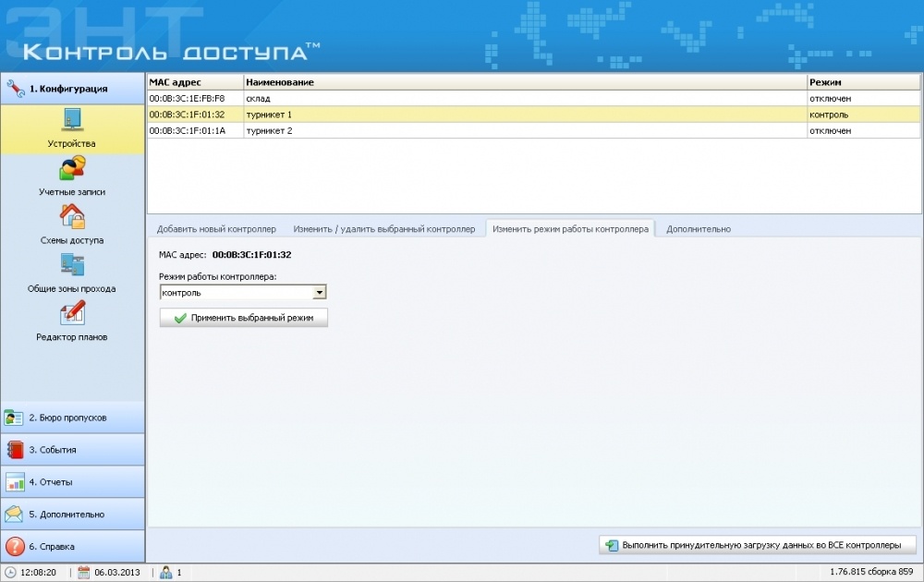The height and width of the screenshot is (582, 924).
Task: Click контроль mode cell of турникет 1
Action: (863, 115)
